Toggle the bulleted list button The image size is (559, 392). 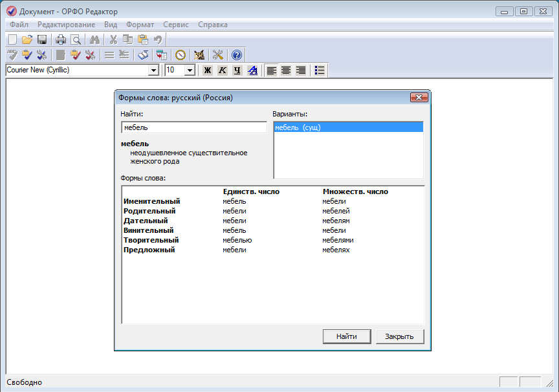[x=320, y=71]
